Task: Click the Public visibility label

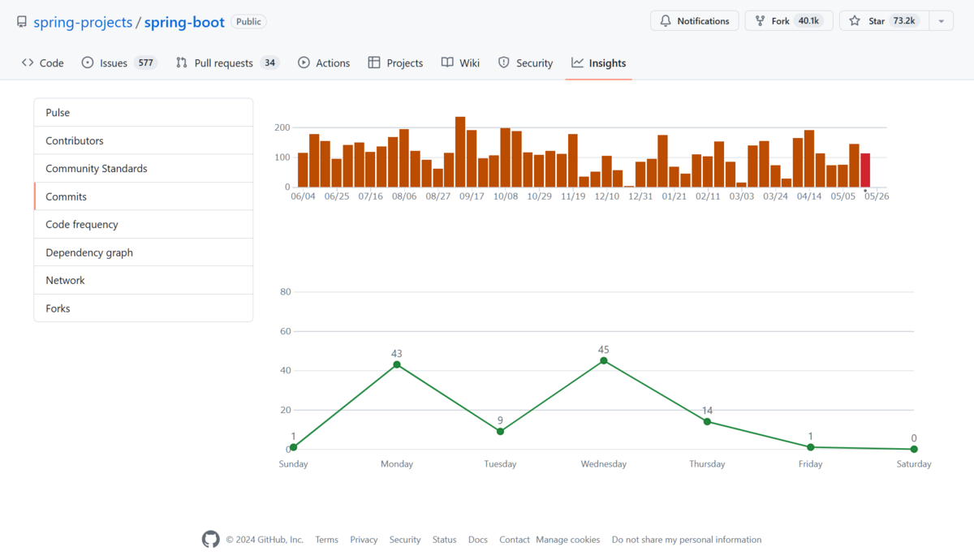Action: tap(248, 22)
